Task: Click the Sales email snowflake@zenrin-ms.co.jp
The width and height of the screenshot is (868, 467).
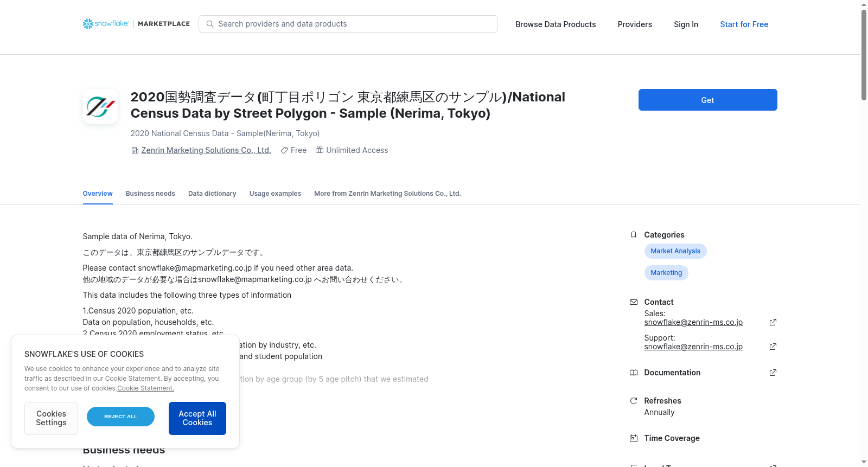Action: [693, 322]
